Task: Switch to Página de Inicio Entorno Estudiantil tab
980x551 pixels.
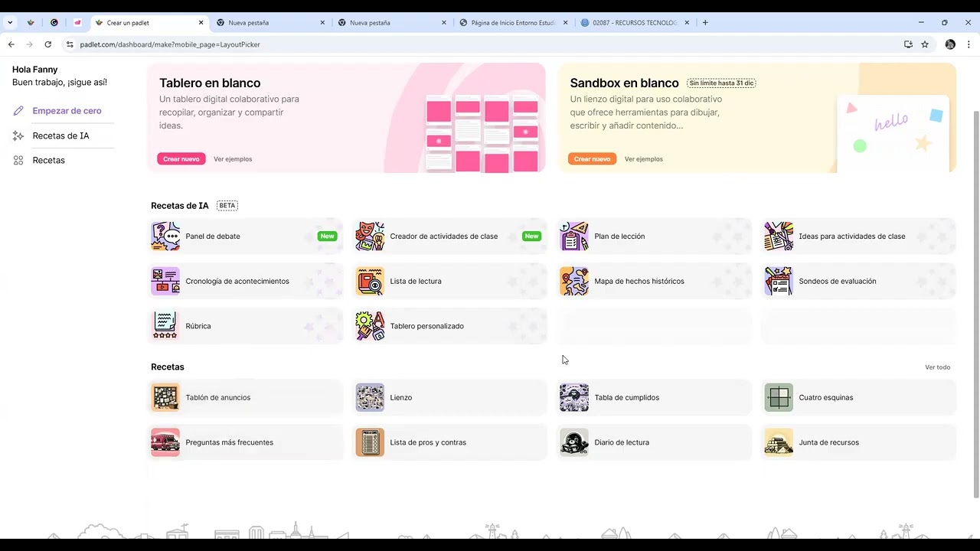Action: point(513,23)
